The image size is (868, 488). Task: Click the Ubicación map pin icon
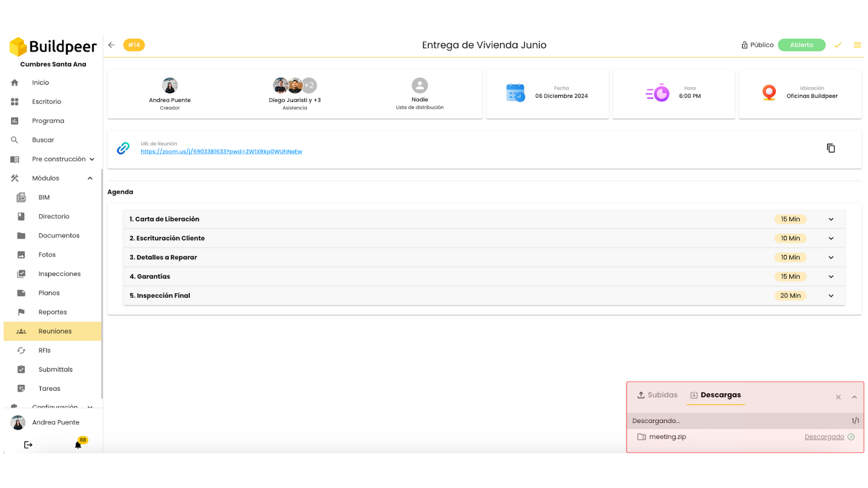click(x=769, y=93)
